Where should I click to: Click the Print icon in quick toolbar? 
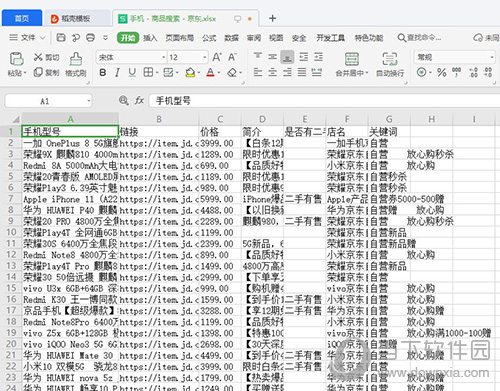[90, 37]
